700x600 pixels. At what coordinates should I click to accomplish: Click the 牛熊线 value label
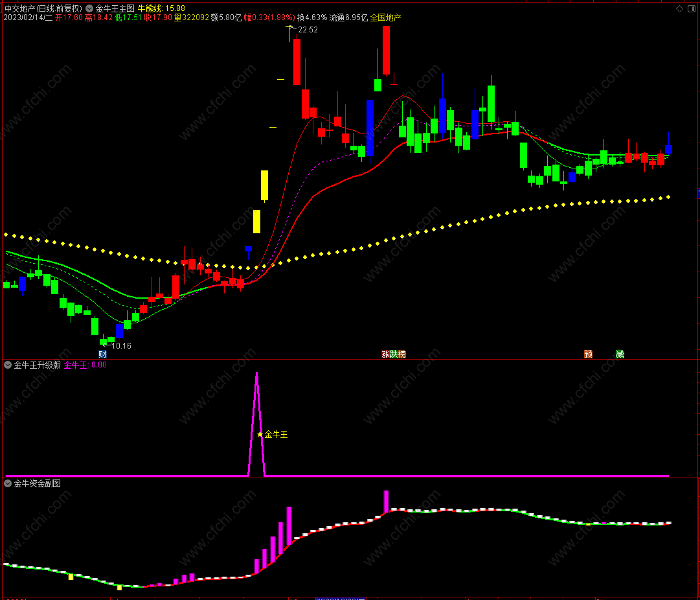(x=161, y=8)
